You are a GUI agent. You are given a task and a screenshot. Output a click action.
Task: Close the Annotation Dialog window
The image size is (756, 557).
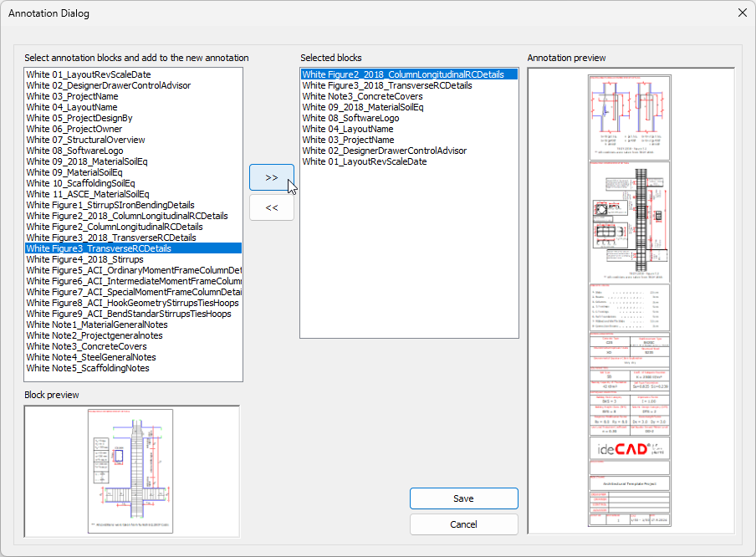click(742, 13)
